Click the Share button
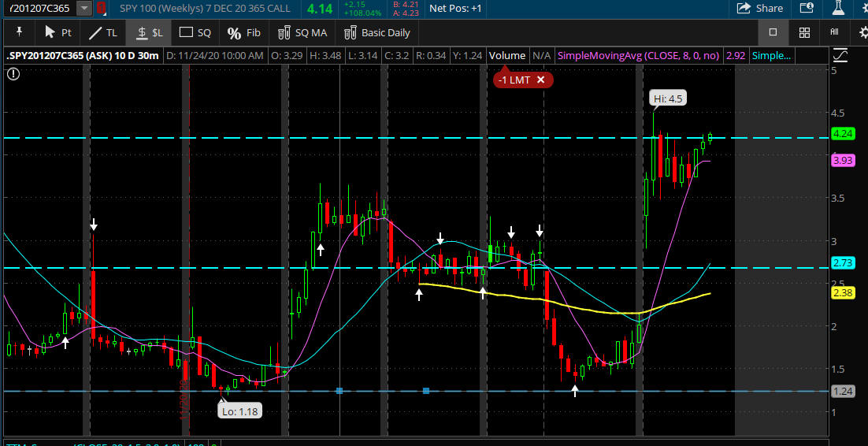Image resolution: width=868 pixels, height=446 pixels. (x=760, y=8)
